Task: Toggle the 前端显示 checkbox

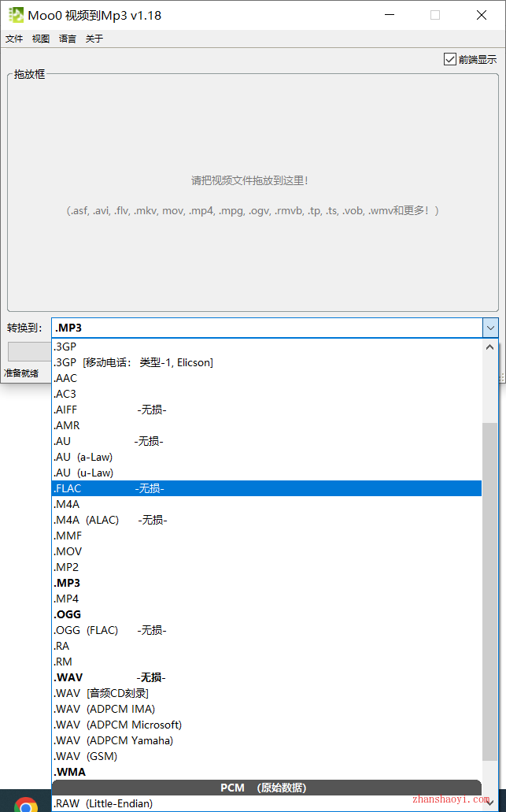Action: (449, 59)
